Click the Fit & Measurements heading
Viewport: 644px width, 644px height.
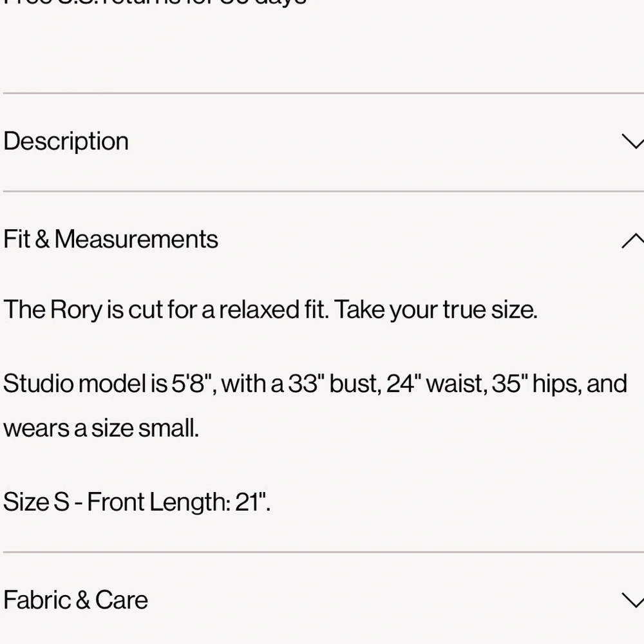coord(111,240)
